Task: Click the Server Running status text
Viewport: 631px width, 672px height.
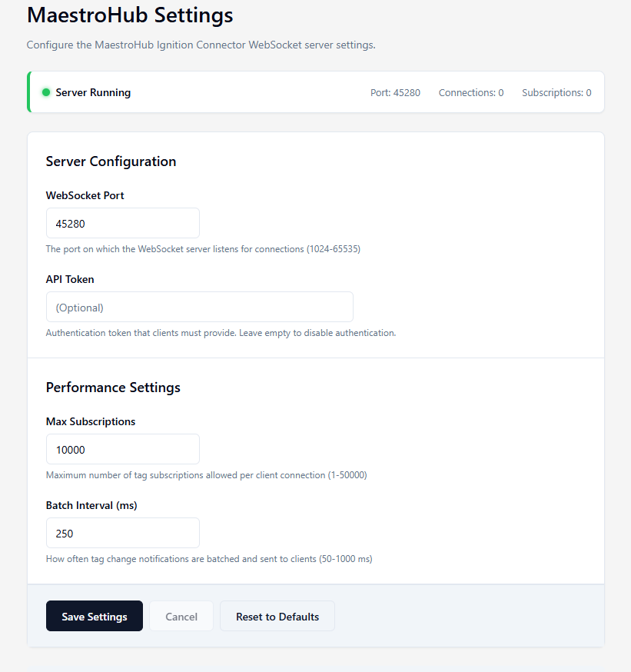Action: [x=93, y=92]
